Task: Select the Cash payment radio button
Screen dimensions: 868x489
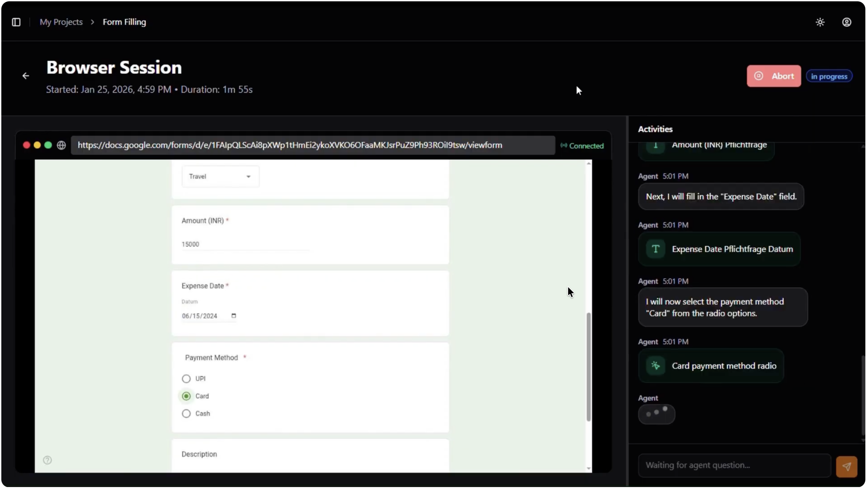Action: tap(186, 413)
